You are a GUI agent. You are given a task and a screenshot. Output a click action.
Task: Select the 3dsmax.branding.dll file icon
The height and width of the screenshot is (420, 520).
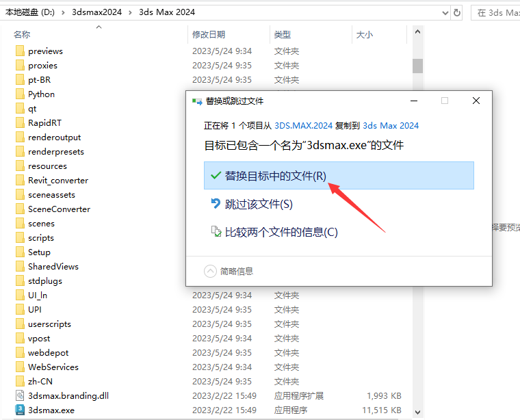[20, 395]
